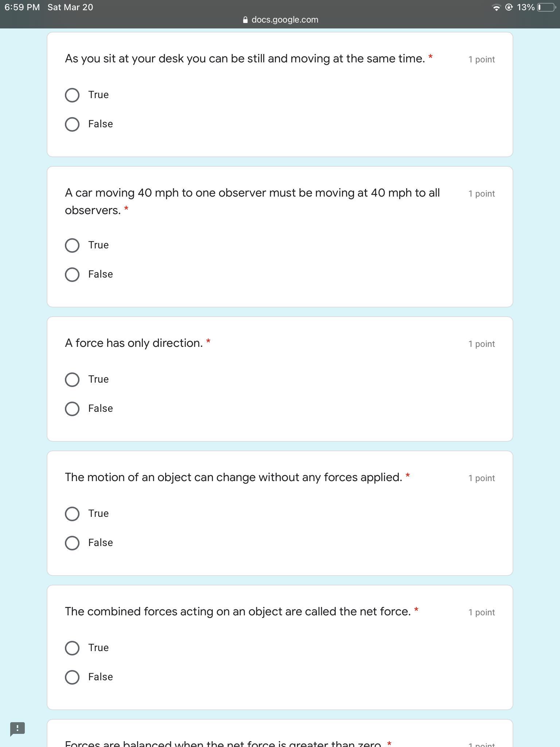Tap the orientation lock status icon

click(x=509, y=7)
